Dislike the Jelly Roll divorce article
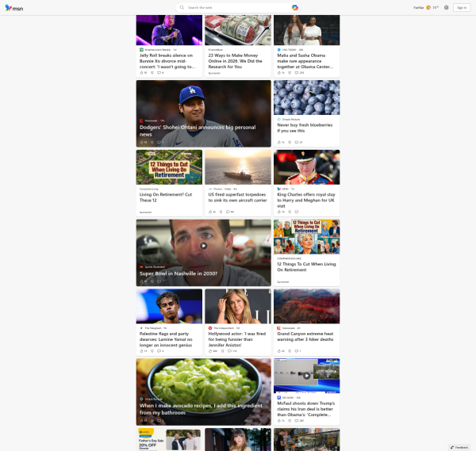 pyautogui.click(x=152, y=73)
